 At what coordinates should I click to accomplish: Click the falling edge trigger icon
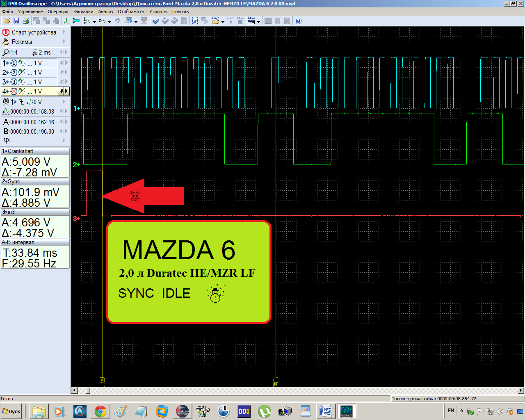pyautogui.click(x=21, y=102)
